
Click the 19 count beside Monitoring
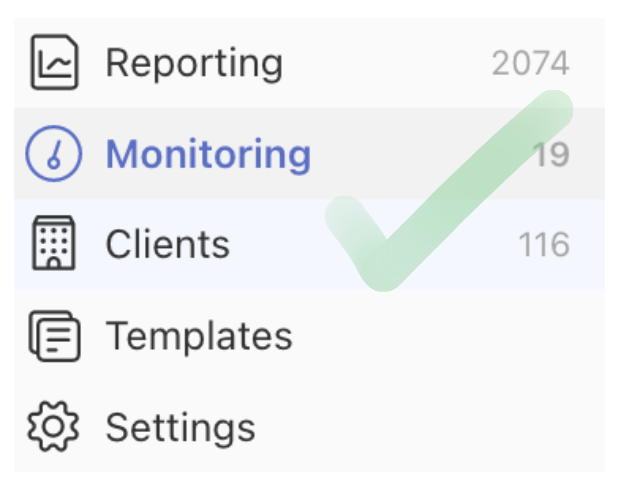click(x=550, y=156)
